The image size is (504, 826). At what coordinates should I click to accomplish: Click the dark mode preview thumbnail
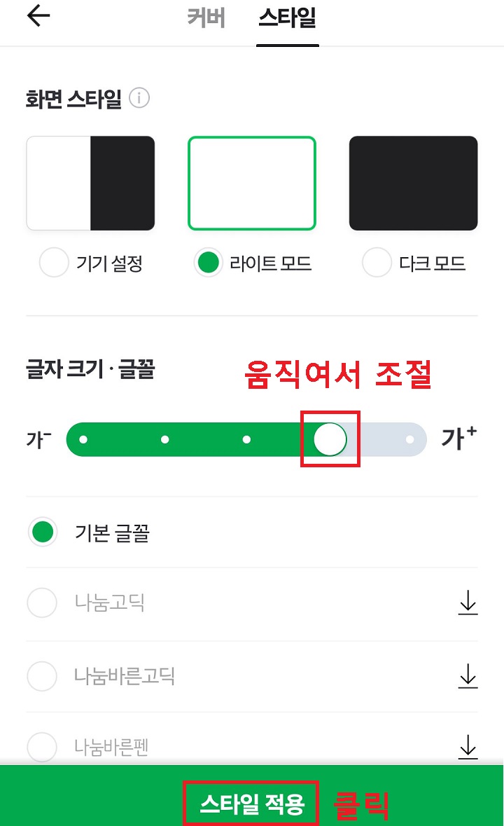click(x=412, y=183)
